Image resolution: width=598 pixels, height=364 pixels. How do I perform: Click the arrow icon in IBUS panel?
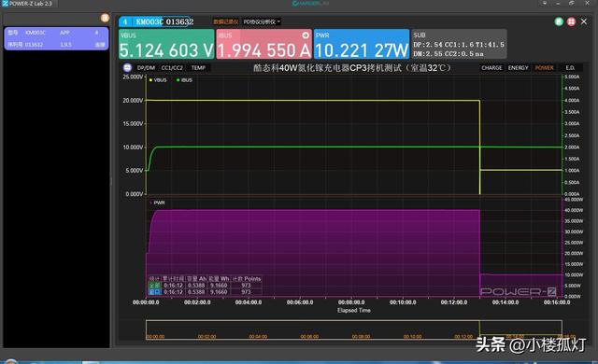[x=306, y=35]
